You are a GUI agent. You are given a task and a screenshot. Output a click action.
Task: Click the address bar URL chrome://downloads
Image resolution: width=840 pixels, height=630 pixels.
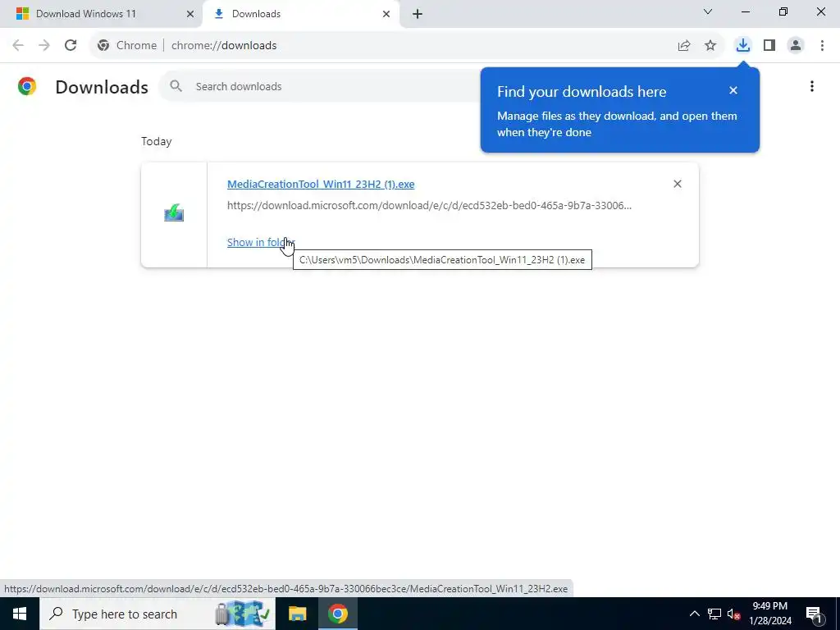(x=224, y=46)
